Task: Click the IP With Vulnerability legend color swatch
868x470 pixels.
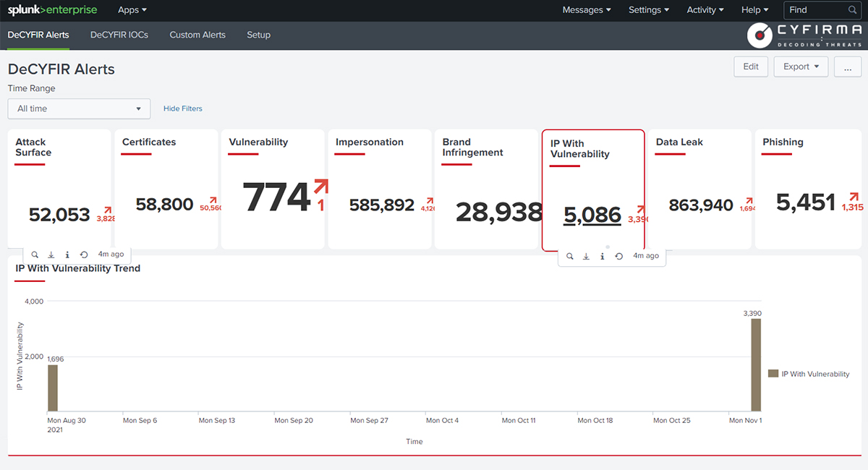Action: (x=773, y=374)
